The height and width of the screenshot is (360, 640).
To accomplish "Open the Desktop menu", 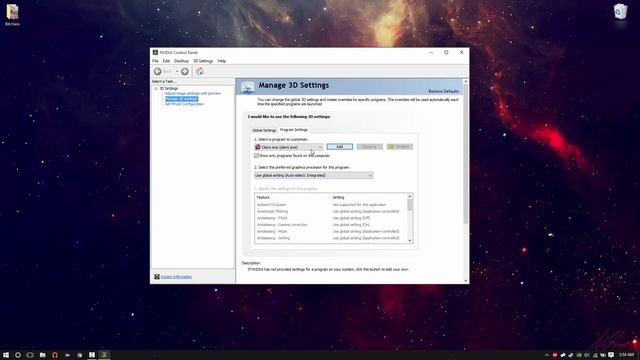I will (181, 61).
